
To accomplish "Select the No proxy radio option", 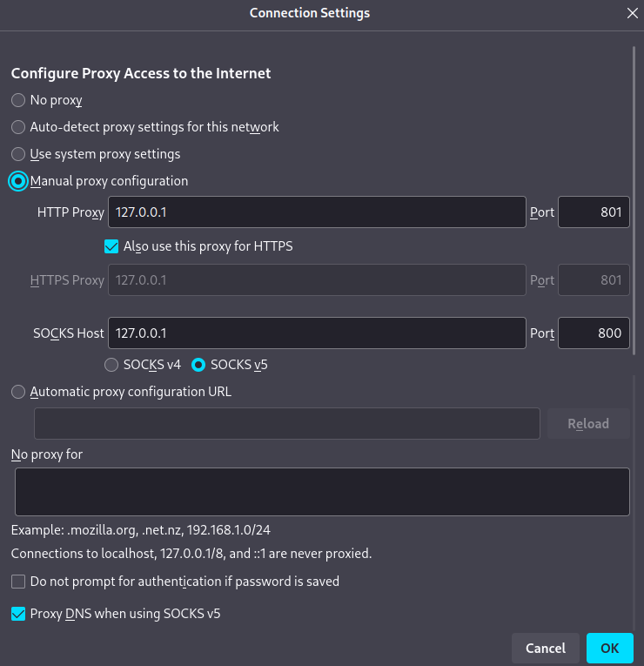I will pyautogui.click(x=18, y=100).
